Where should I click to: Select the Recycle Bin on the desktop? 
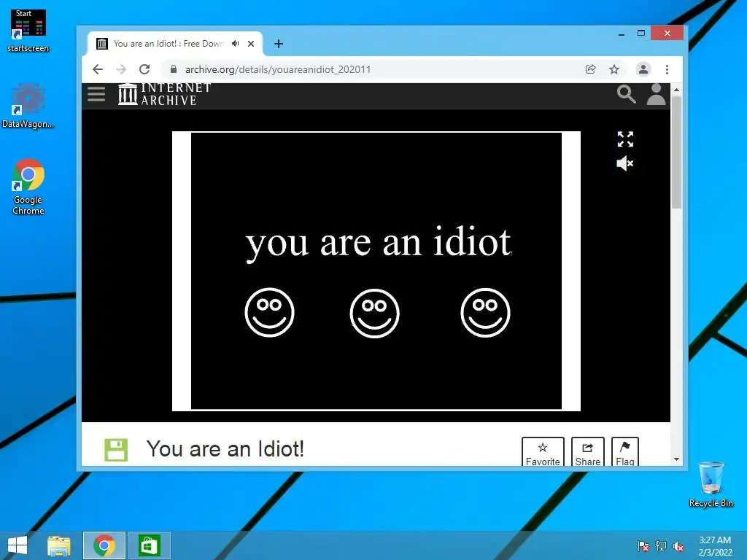tap(711, 484)
